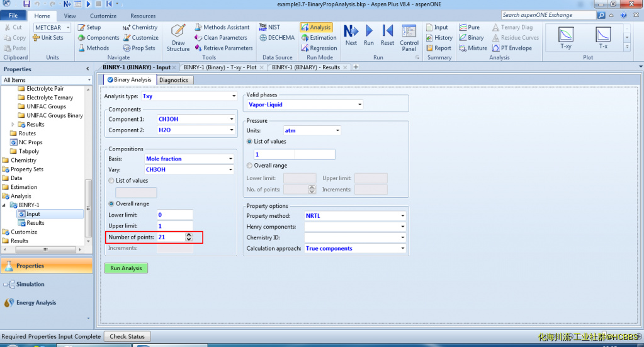Open the Control Panel
The width and height of the screenshot is (644, 347).
click(x=409, y=38)
